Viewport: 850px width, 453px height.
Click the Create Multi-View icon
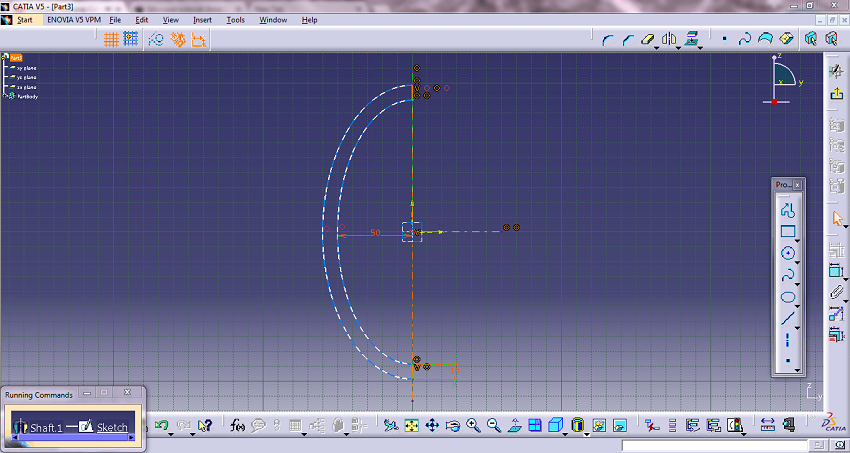(x=535, y=426)
